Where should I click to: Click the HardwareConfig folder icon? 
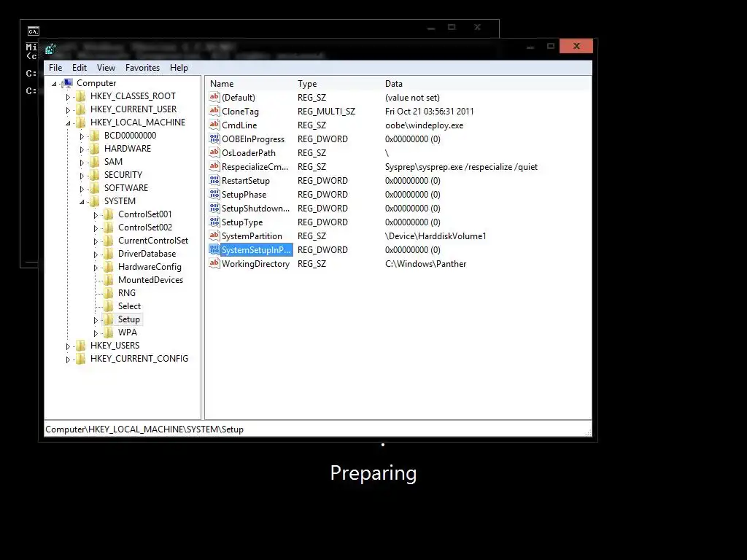[x=109, y=267]
